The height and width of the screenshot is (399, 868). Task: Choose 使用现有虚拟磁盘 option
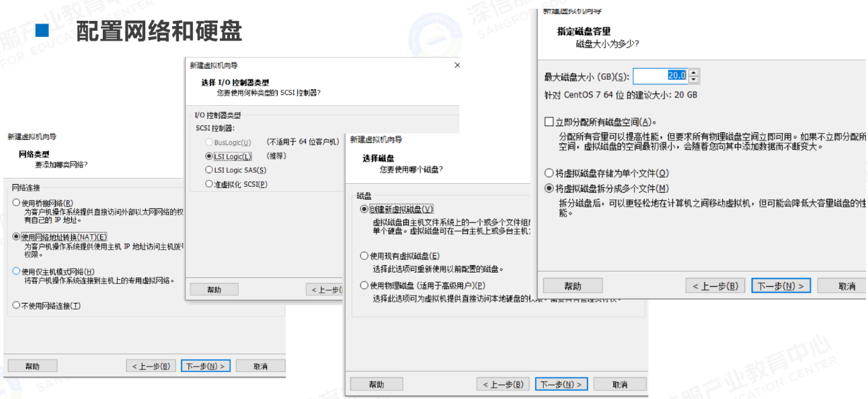(x=364, y=256)
